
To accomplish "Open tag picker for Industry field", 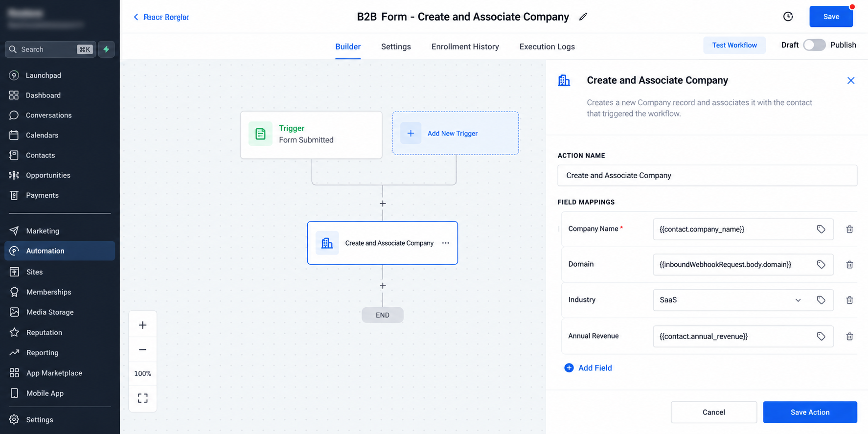I will click(x=821, y=300).
